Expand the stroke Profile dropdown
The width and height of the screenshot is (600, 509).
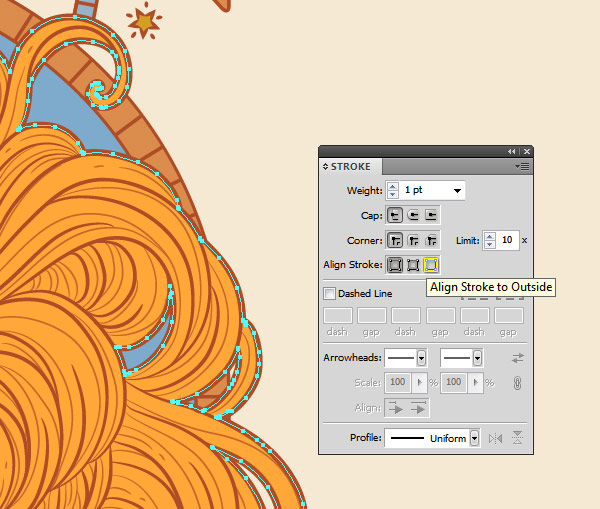473,438
